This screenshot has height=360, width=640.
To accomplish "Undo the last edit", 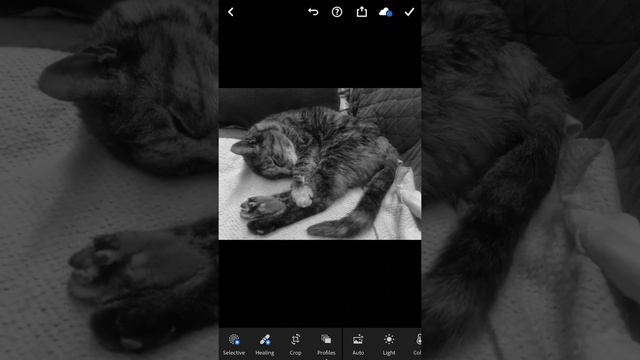I will click(x=313, y=12).
